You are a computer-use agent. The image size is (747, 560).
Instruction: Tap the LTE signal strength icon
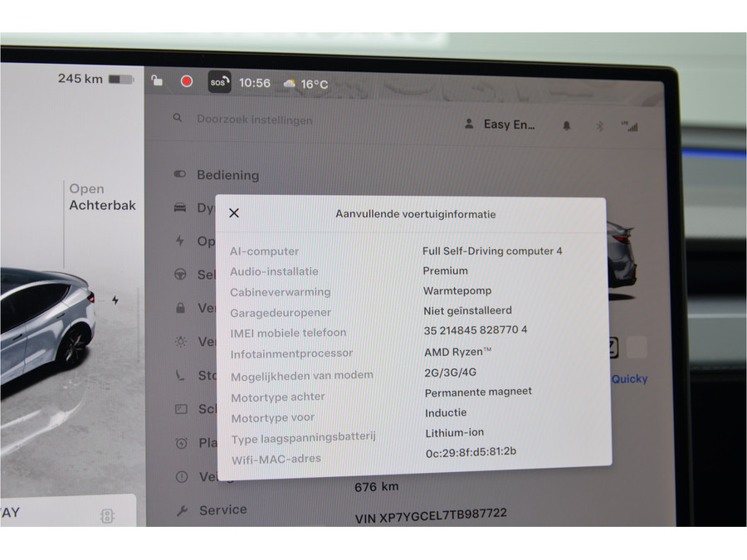coord(630,127)
